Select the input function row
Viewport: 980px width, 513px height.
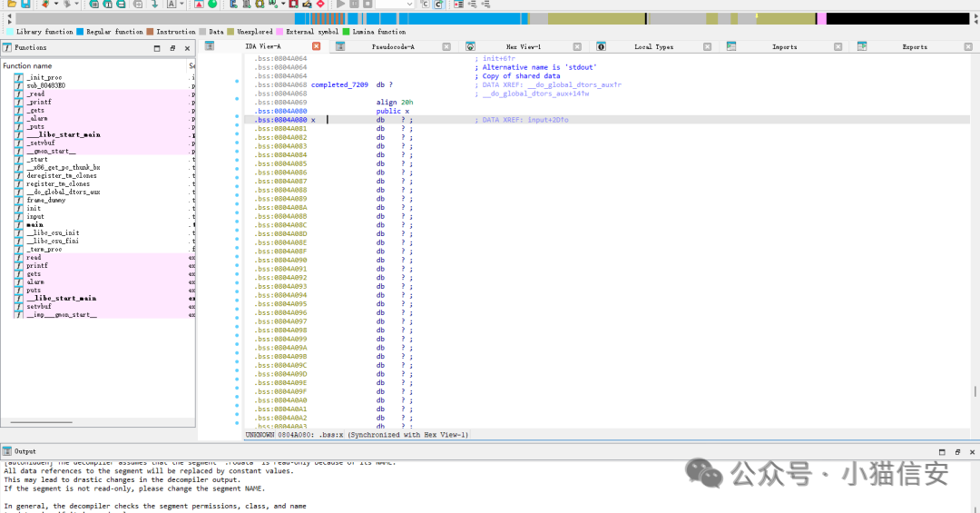click(103, 216)
